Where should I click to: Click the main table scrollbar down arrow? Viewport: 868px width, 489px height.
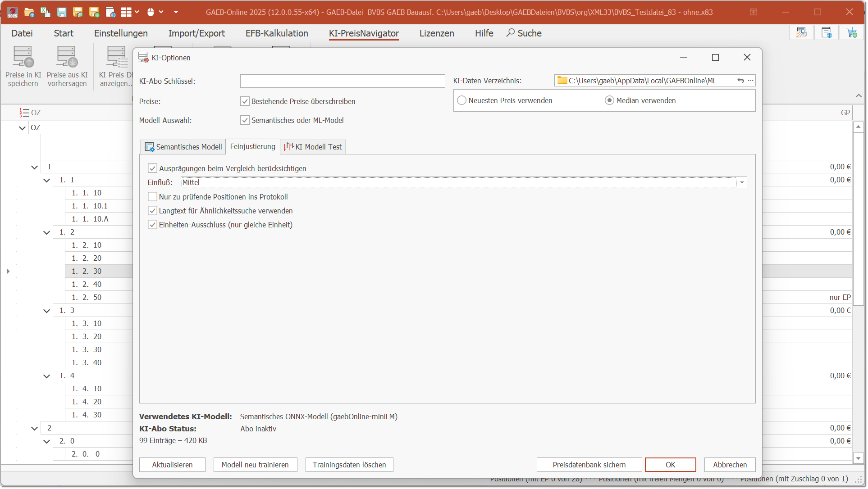(858, 458)
